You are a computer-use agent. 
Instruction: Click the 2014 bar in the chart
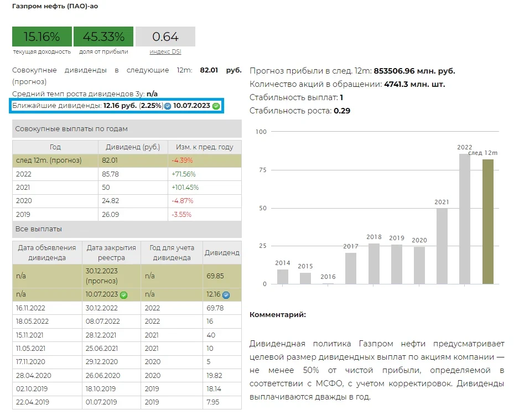(283, 276)
